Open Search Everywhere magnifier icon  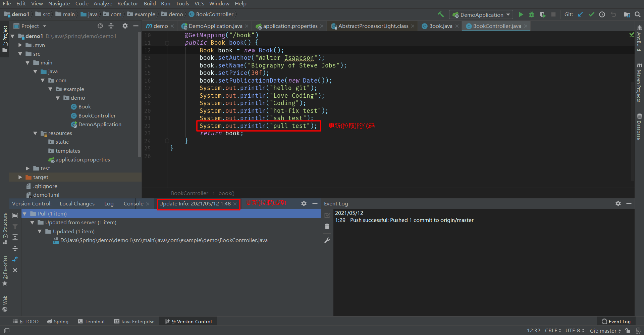point(638,14)
